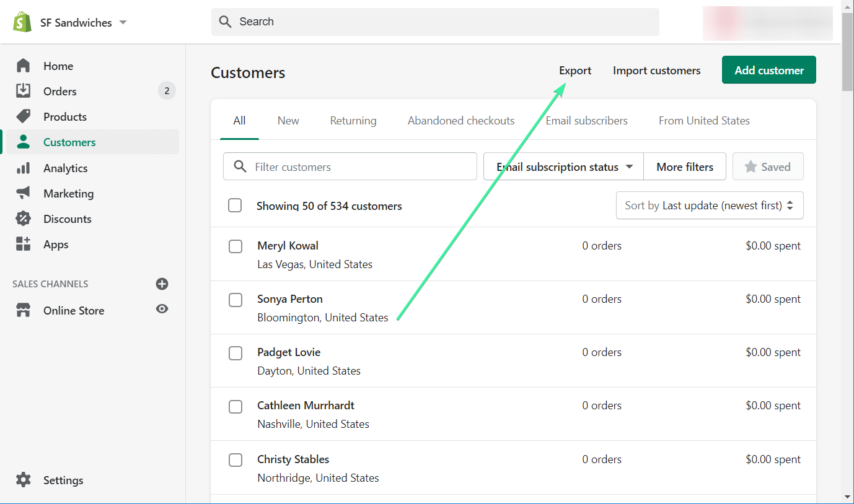Open the Email subscription status dropdown

562,166
